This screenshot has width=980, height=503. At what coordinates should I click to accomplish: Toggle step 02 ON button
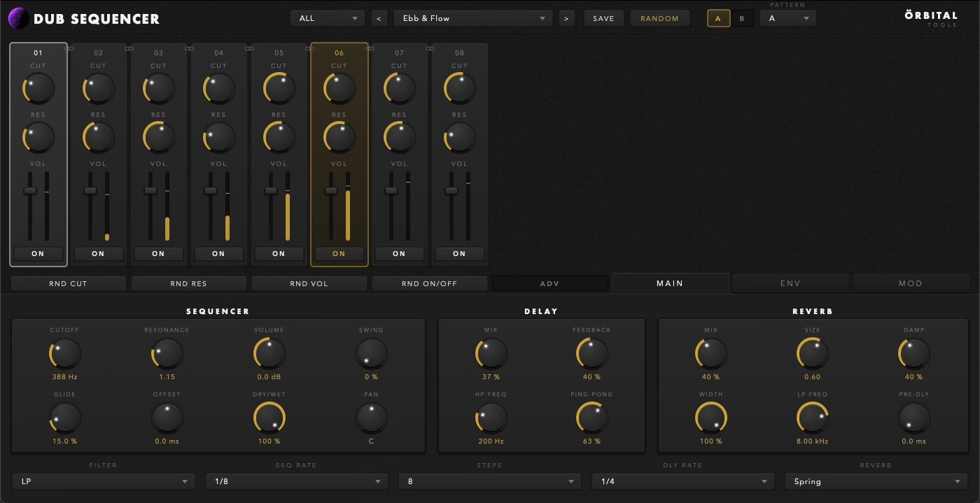click(99, 254)
